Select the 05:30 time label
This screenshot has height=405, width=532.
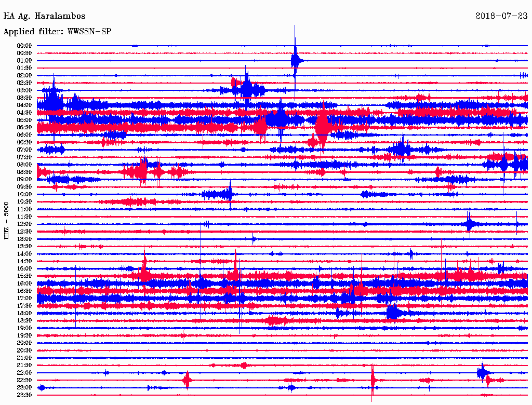click(x=24, y=128)
